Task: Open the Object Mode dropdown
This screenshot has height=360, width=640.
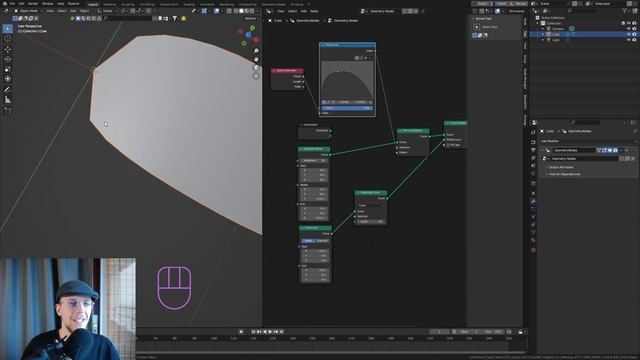Action: pyautogui.click(x=29, y=11)
